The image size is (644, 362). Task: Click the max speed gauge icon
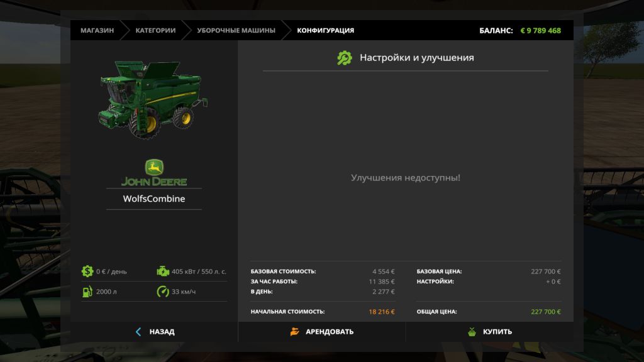(163, 292)
